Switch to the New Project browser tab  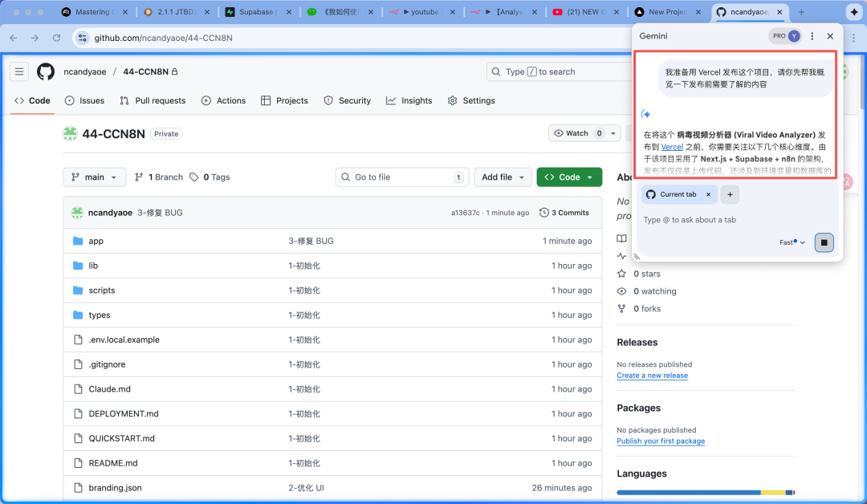[667, 11]
